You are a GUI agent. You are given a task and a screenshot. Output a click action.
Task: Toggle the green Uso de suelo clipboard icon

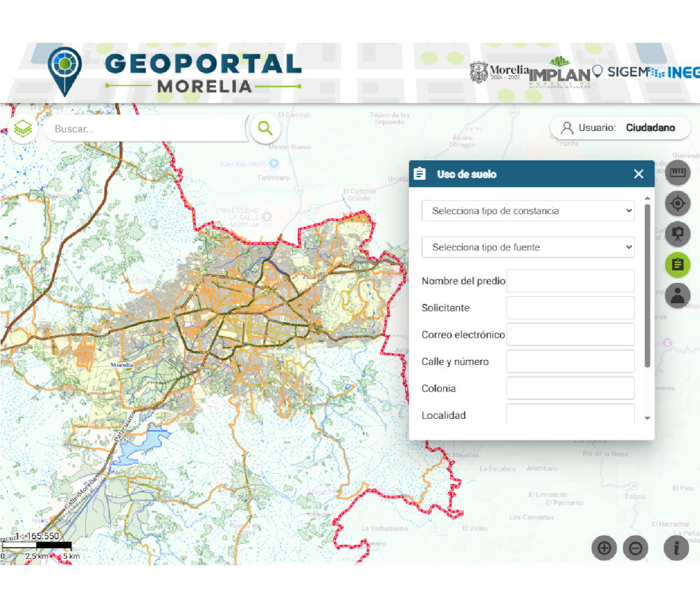[677, 265]
